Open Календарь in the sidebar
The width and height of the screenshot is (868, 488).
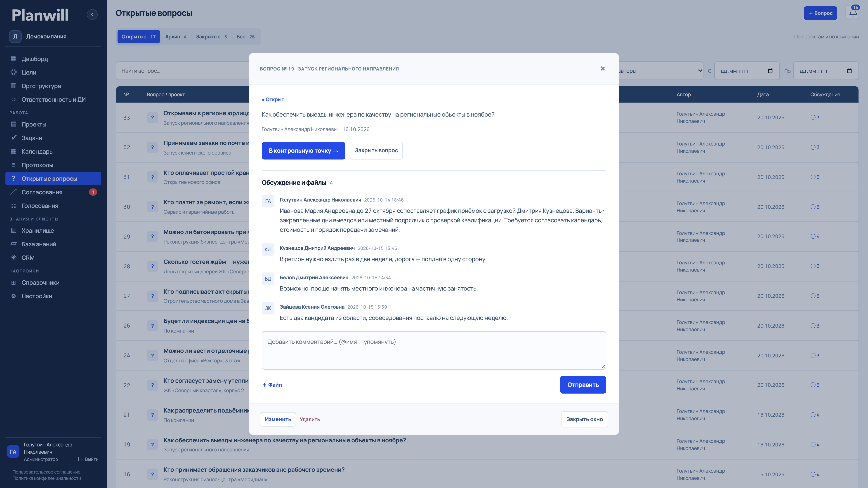(x=54, y=152)
